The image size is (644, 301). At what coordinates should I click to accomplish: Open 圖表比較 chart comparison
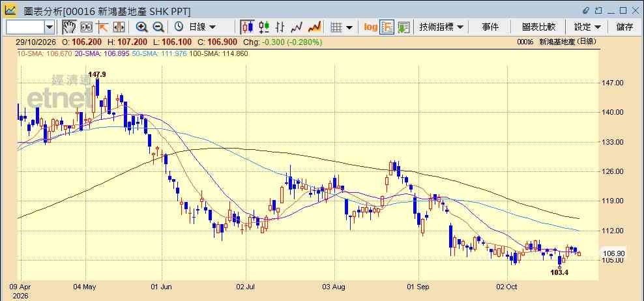(538, 27)
